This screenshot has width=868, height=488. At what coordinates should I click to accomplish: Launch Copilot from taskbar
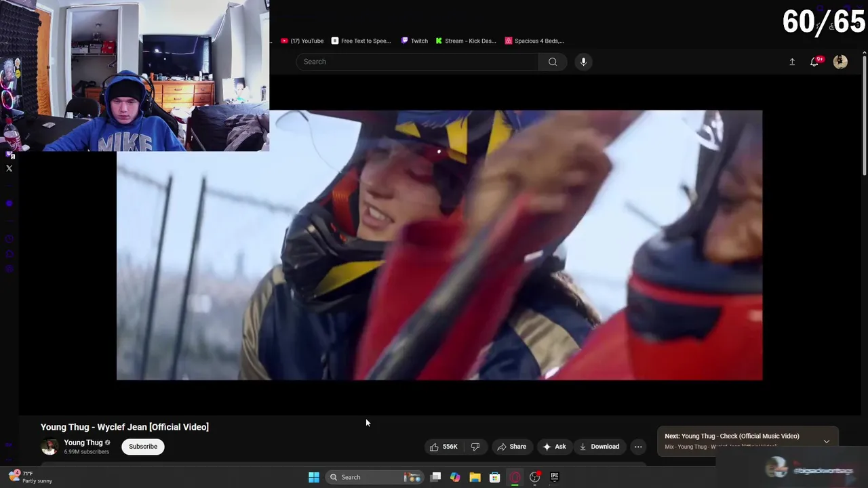[455, 477]
